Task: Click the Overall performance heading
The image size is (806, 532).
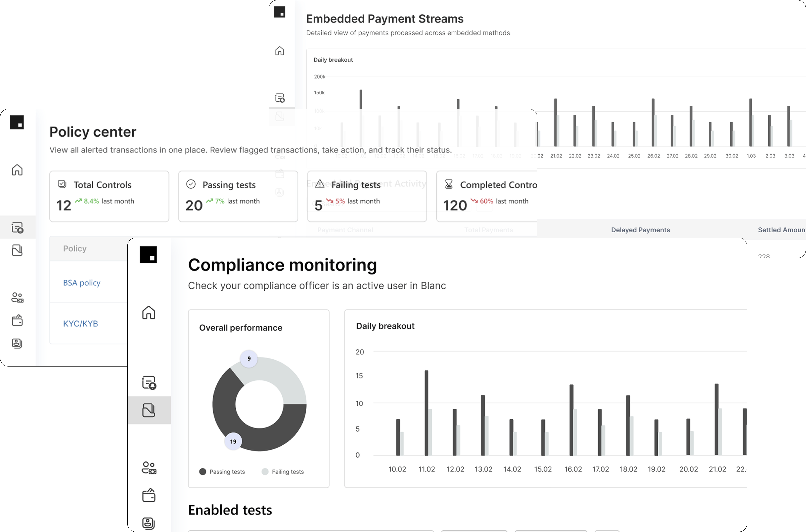Action: point(241,328)
